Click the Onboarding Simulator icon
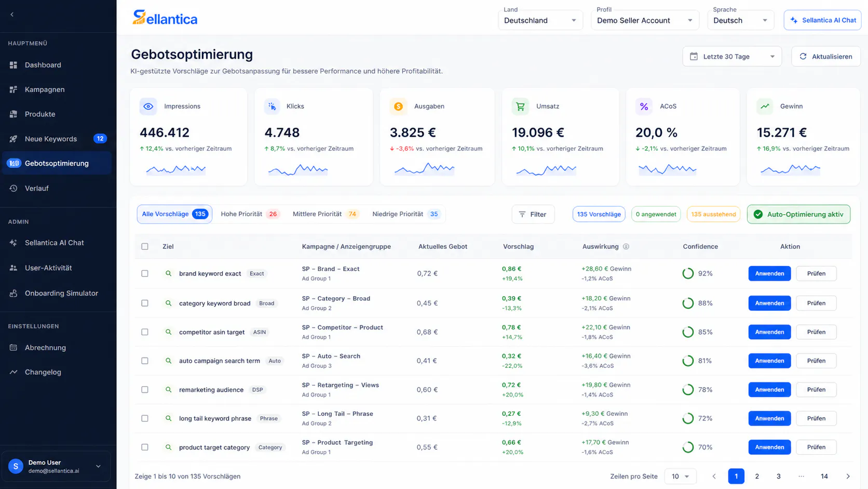The height and width of the screenshot is (489, 868). coord(13,293)
